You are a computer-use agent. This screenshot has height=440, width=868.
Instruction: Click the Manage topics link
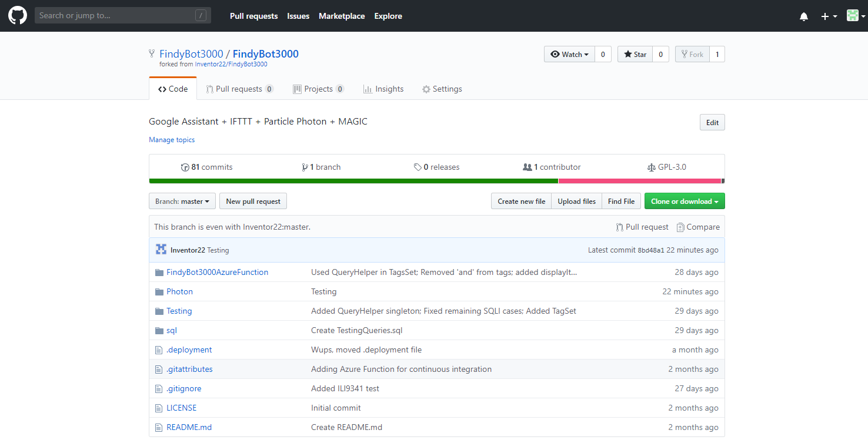pos(172,140)
